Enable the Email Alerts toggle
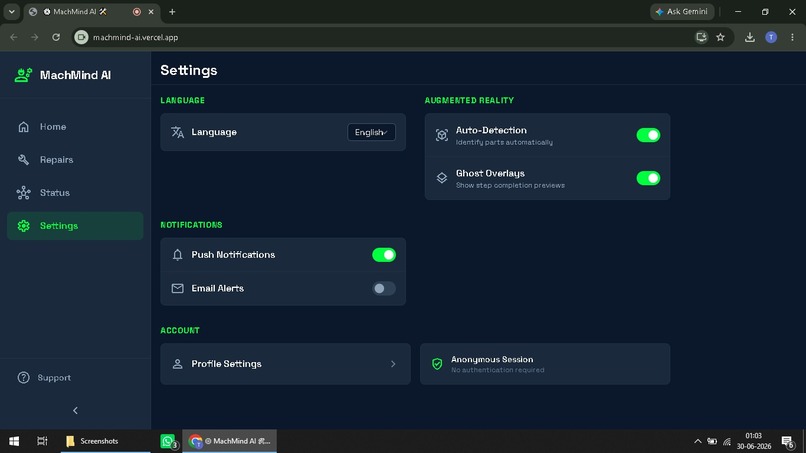The image size is (806, 453). click(384, 288)
